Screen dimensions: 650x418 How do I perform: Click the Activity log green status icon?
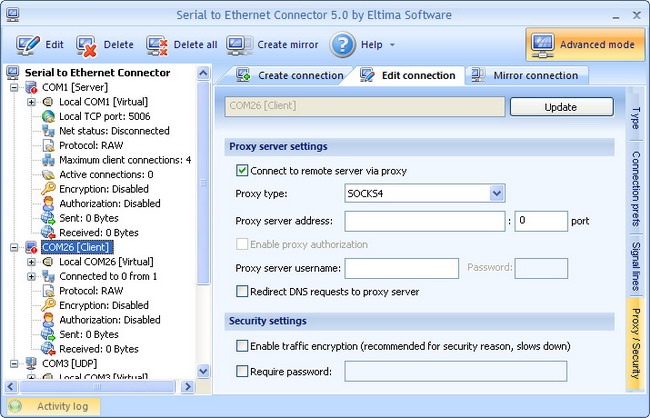(15, 406)
